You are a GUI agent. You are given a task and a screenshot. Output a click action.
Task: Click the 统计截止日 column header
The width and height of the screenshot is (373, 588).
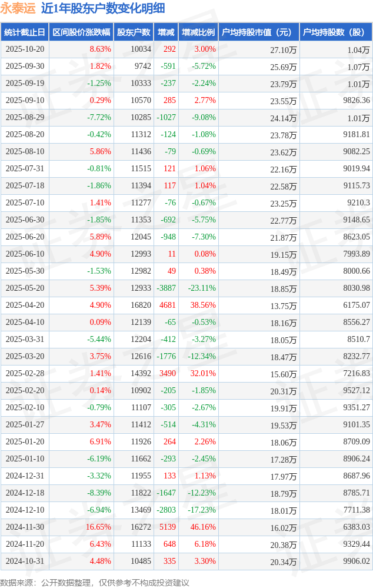25,32
